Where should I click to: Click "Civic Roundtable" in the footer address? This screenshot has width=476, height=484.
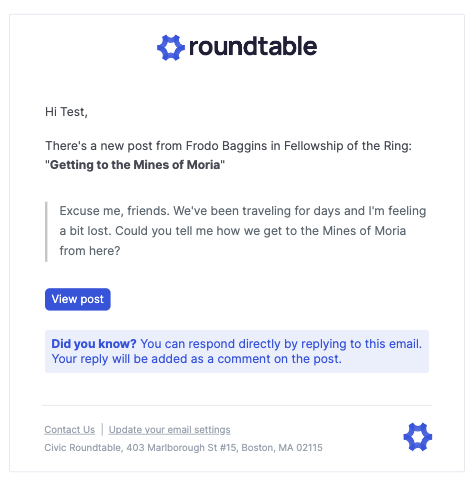click(x=83, y=448)
